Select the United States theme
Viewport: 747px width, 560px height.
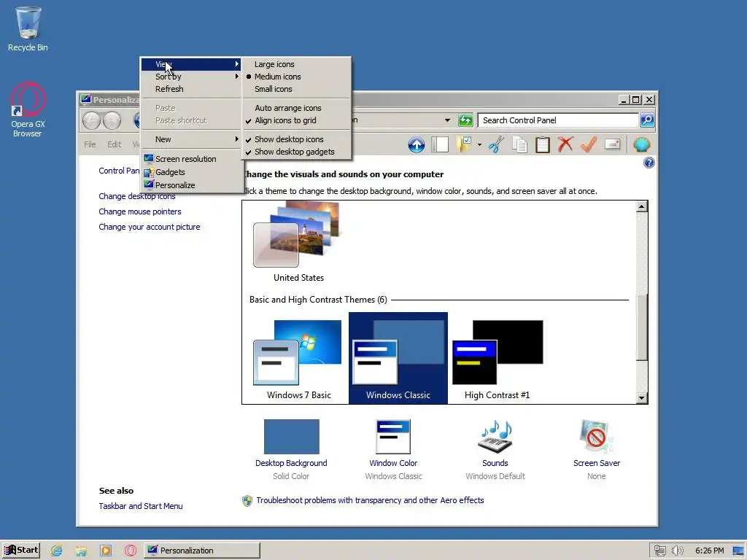298,242
